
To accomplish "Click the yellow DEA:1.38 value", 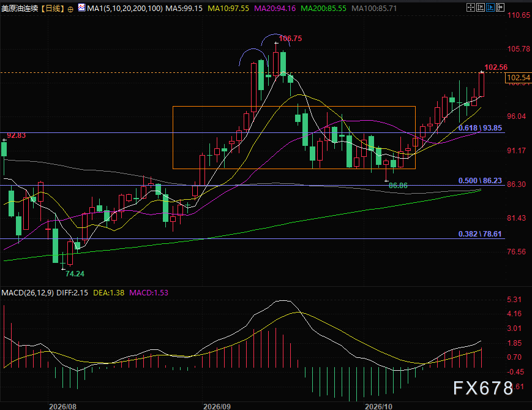I will pyautogui.click(x=108, y=293).
